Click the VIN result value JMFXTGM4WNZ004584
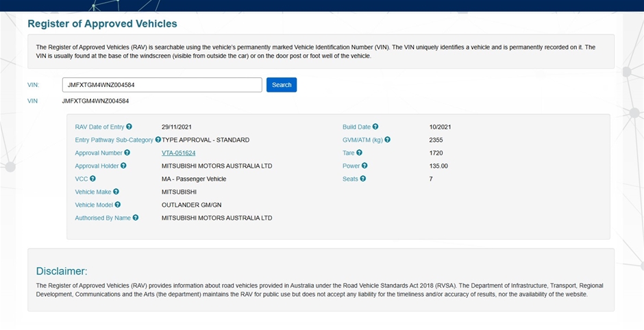The width and height of the screenshot is (644, 330). click(95, 101)
